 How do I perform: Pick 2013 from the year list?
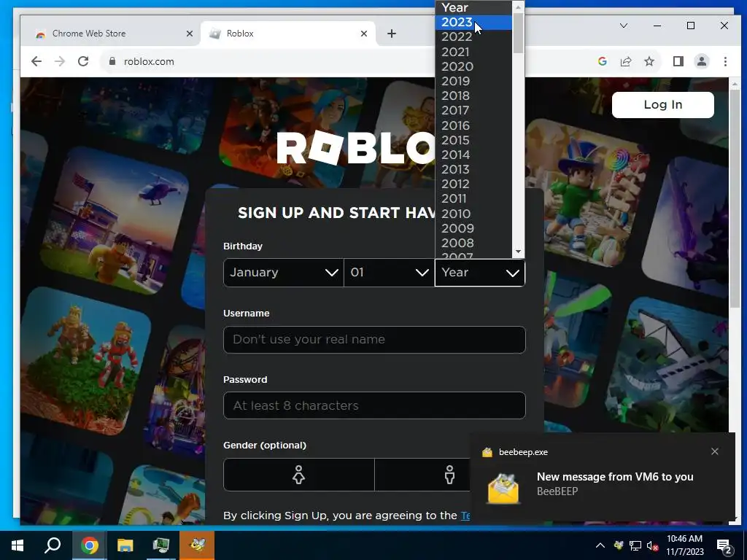[x=473, y=169]
